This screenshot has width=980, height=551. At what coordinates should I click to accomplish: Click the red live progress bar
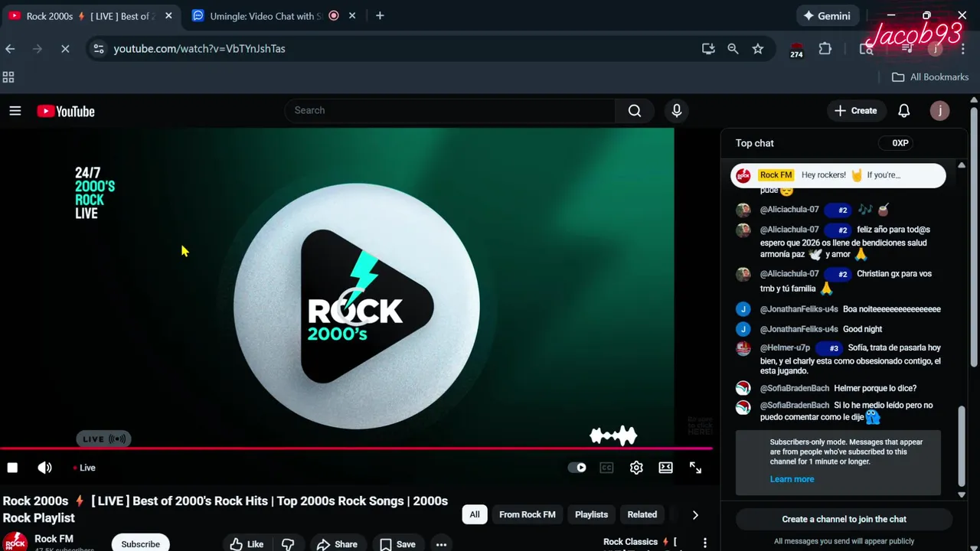(356, 448)
